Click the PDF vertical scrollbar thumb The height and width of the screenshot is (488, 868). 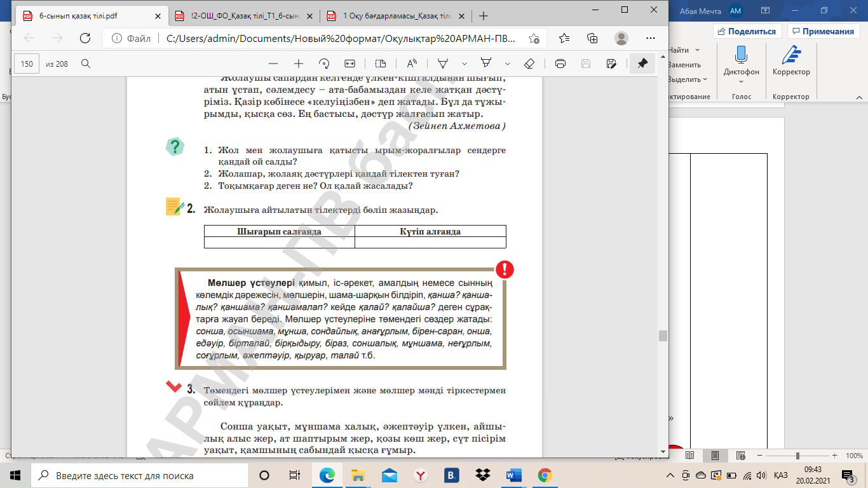[663, 335]
